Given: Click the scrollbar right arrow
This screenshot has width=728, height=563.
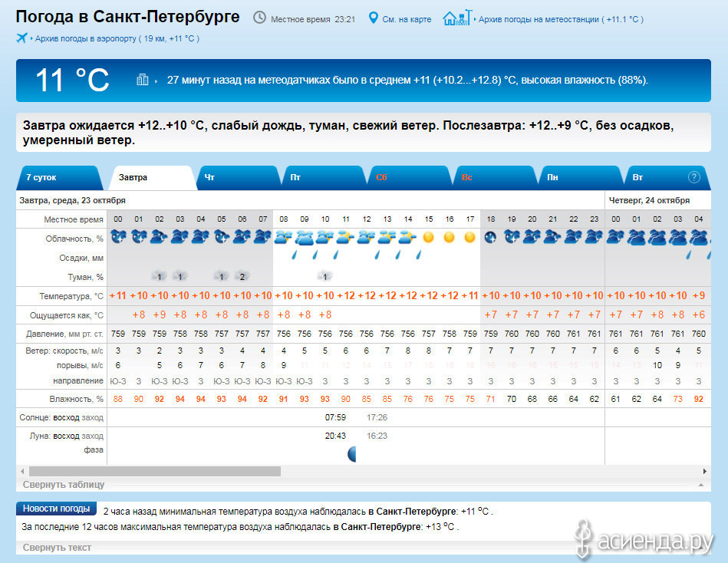Looking at the screenshot, I should (x=705, y=471).
